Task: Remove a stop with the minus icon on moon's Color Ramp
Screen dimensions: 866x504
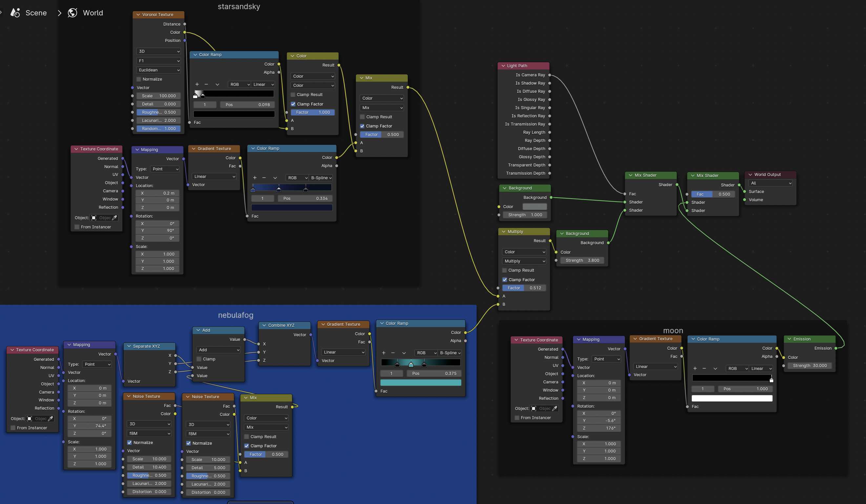Action: [x=705, y=368]
